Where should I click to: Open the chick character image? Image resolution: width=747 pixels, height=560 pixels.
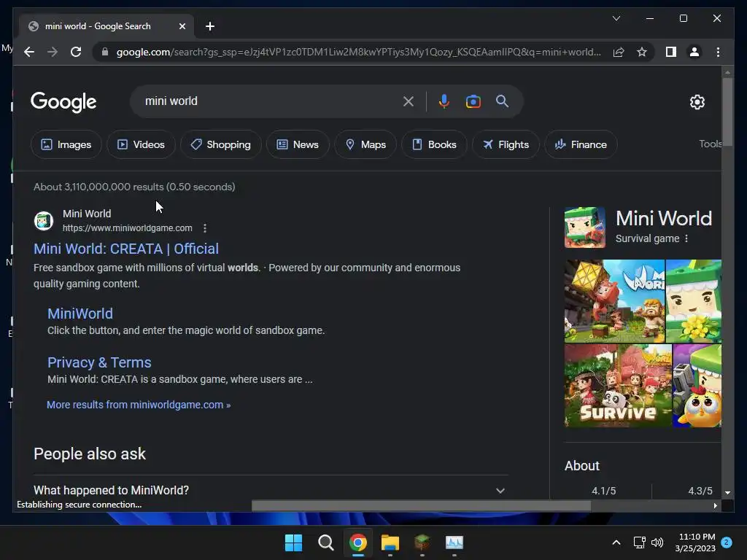point(697,386)
